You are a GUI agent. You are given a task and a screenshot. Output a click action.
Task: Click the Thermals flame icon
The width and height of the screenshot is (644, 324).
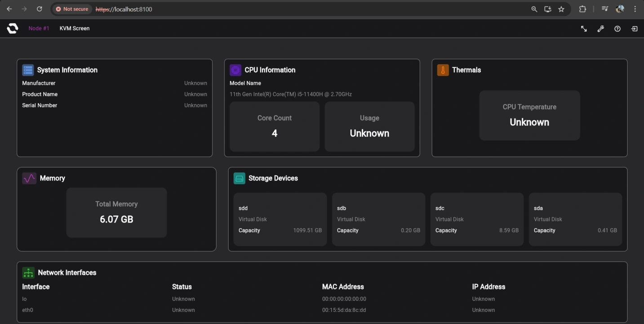443,70
